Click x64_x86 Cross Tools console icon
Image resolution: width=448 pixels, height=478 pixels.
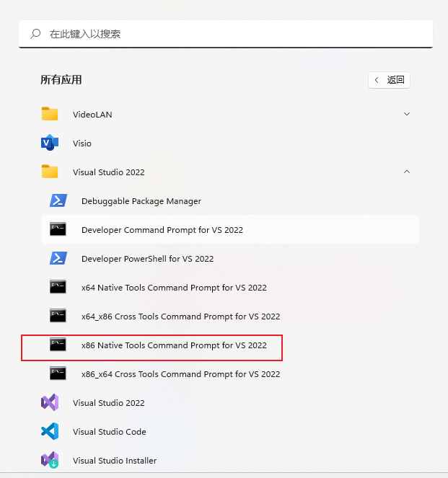58,316
